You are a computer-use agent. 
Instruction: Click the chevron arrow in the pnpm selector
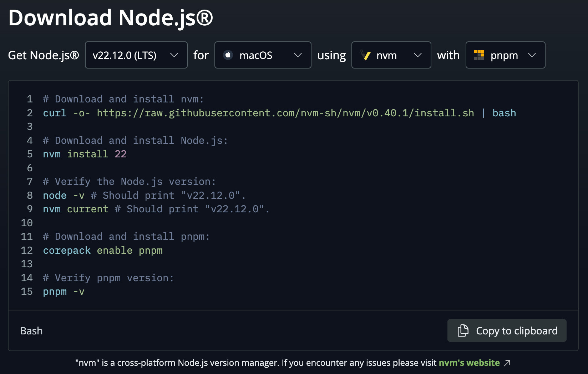click(532, 55)
